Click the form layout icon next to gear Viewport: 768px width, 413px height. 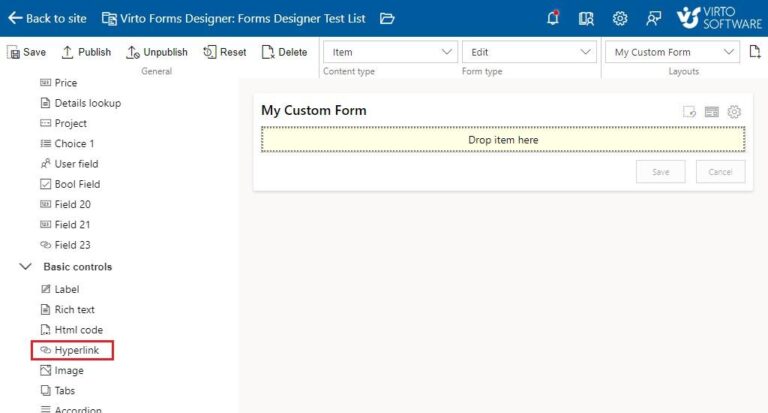click(x=712, y=112)
